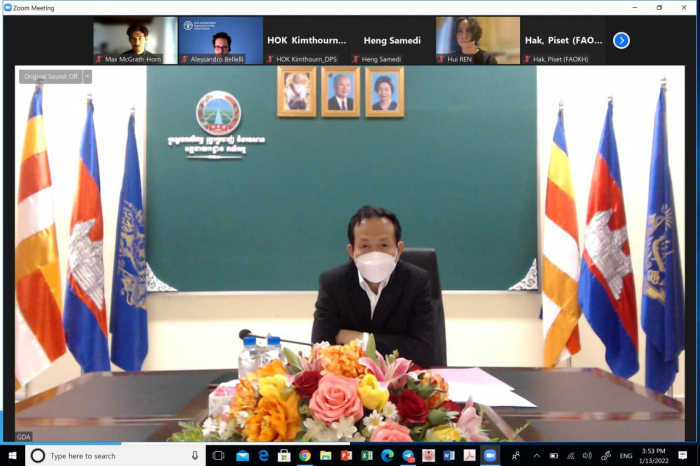Launch Excel from the taskbar

tap(366, 456)
